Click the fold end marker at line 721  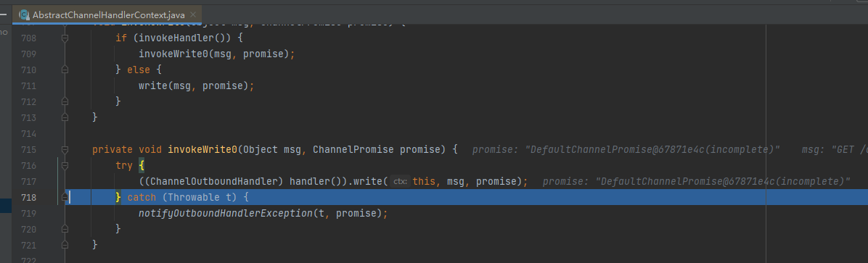[x=65, y=245]
